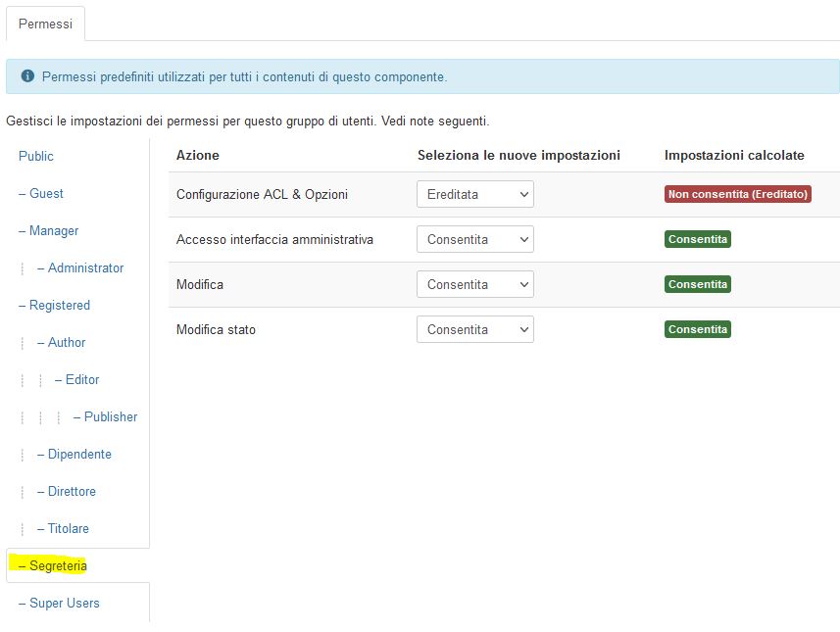Screen dimensions: 840x632
Task: Select the Publisher group
Action: point(106,416)
